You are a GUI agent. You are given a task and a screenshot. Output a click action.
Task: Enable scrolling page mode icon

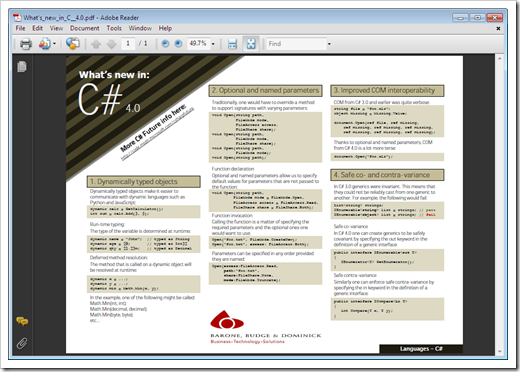click(232, 44)
